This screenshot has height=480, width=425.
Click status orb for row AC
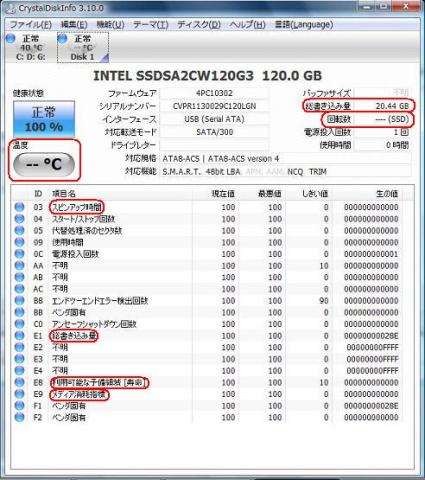click(x=20, y=289)
